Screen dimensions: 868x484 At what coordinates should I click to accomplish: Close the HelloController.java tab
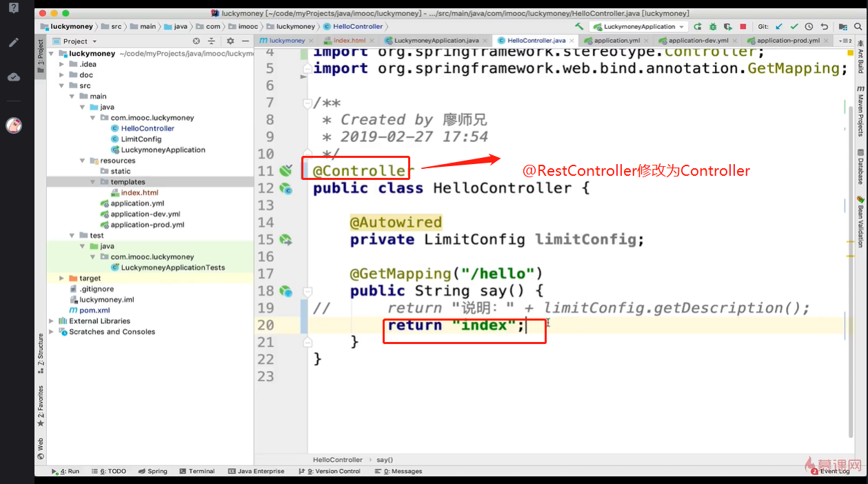pyautogui.click(x=572, y=41)
